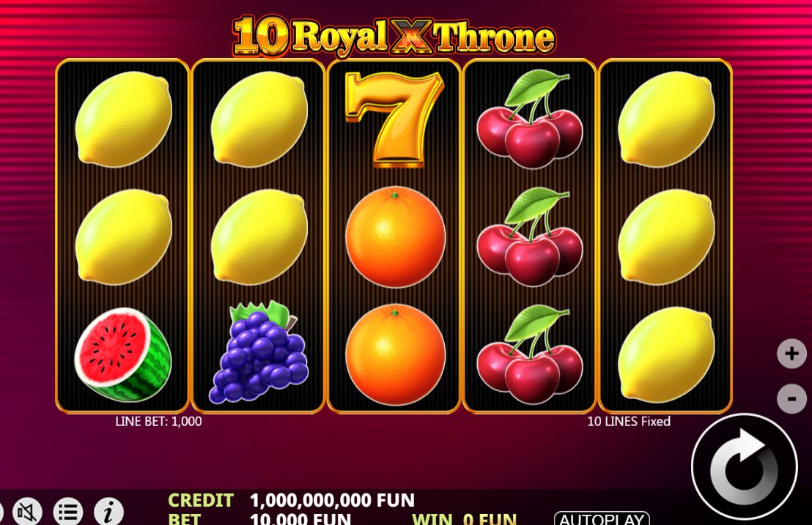Click the CREDIT balance amount
Image resolution: width=812 pixels, height=525 pixels.
pyautogui.click(x=332, y=500)
